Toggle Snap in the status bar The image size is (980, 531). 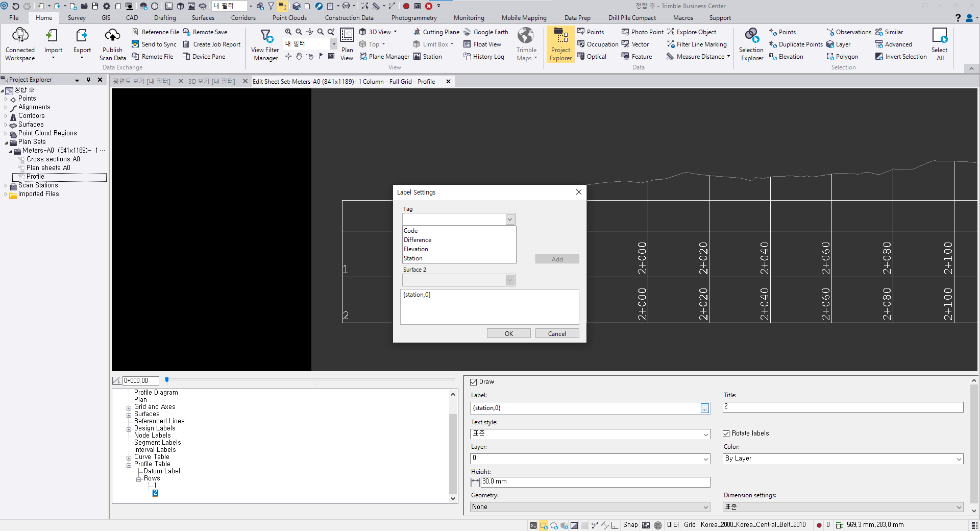(x=630, y=525)
